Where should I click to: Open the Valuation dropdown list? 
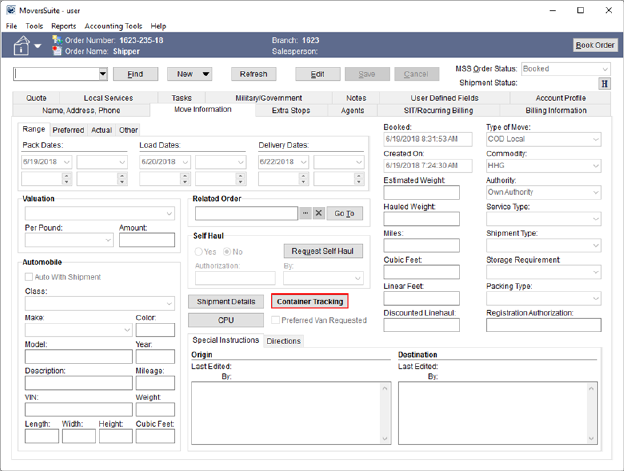169,213
